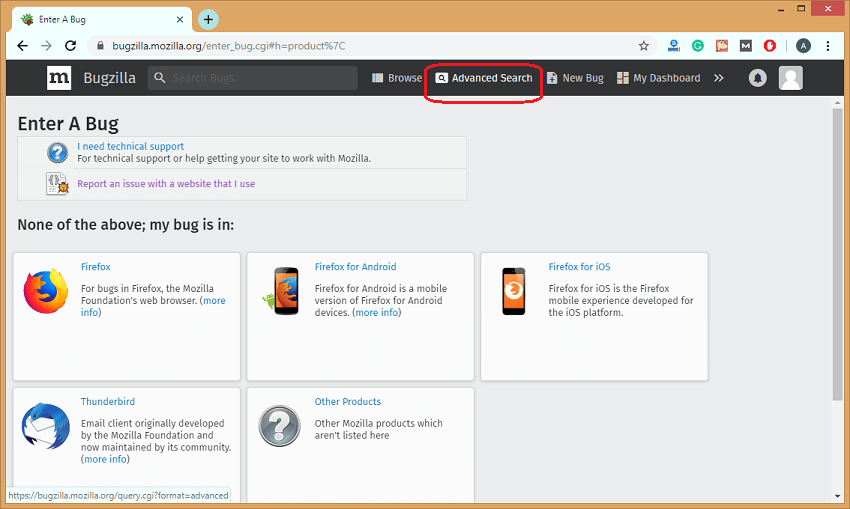
Task: Click the website issue bug icon
Action: pyautogui.click(x=57, y=184)
